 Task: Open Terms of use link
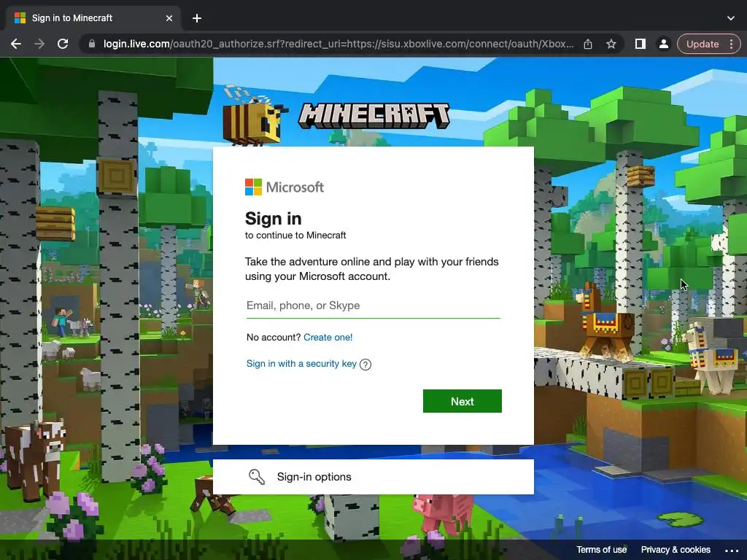point(601,550)
